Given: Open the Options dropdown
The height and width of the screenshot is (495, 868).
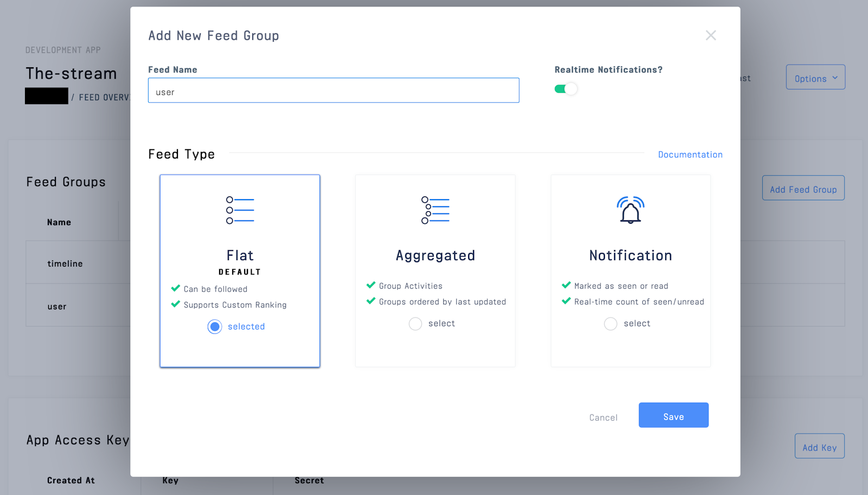Looking at the screenshot, I should [815, 77].
